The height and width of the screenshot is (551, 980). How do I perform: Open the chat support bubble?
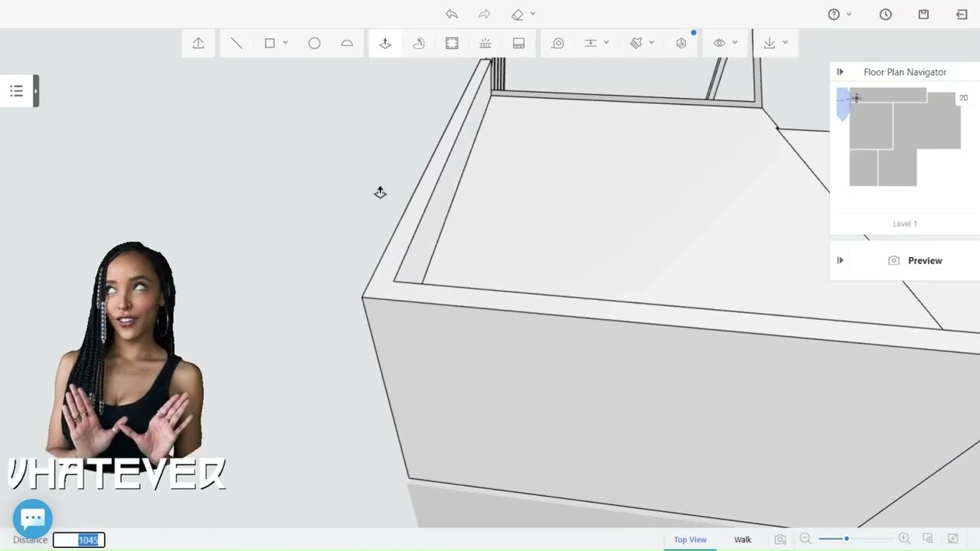(x=33, y=519)
